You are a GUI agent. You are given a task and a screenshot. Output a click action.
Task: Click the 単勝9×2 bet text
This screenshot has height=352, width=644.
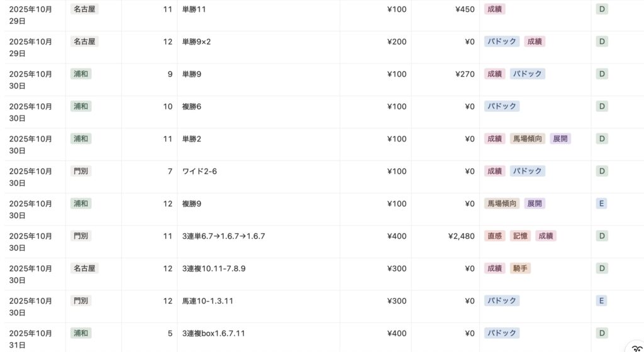click(x=196, y=41)
